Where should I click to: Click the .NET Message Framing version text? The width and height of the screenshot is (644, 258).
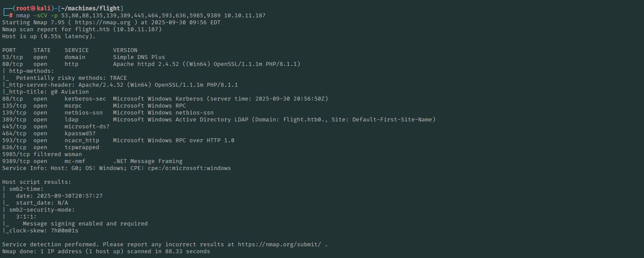coord(147,161)
